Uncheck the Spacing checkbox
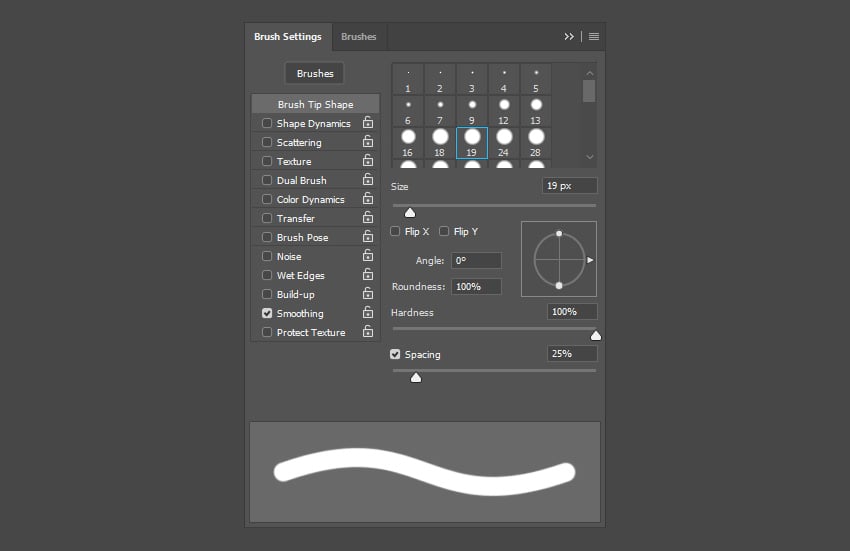 point(395,354)
